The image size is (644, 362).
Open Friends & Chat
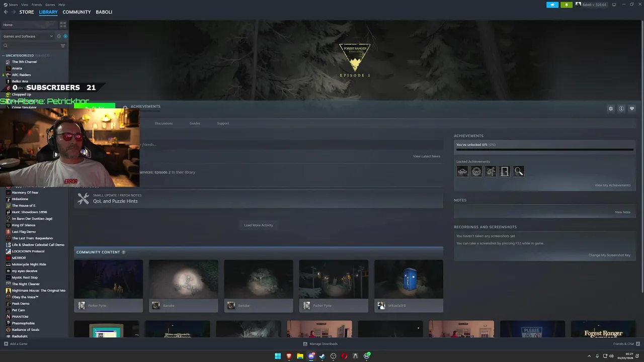pyautogui.click(x=626, y=344)
